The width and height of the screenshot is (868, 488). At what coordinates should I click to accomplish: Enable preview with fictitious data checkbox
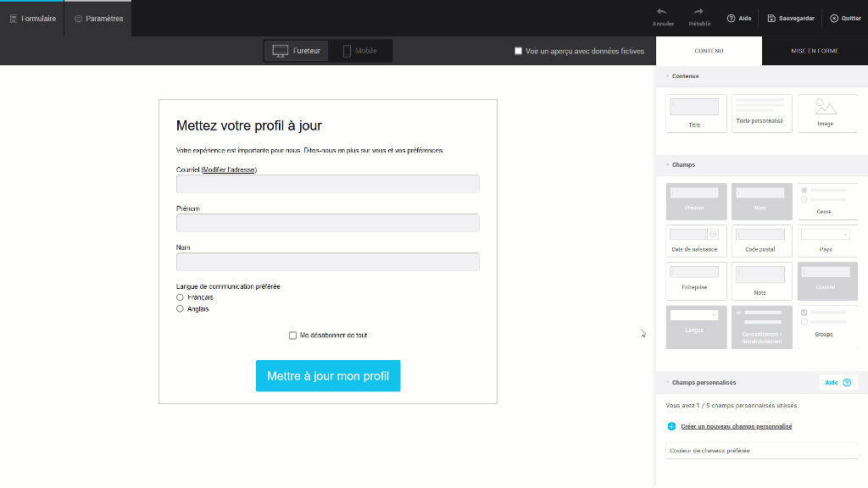point(519,51)
